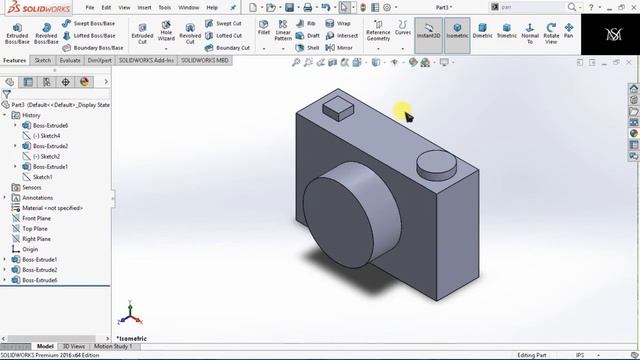The image size is (640, 360).
Task: Select the Revolved Boss/Base tool
Action: (x=46, y=33)
